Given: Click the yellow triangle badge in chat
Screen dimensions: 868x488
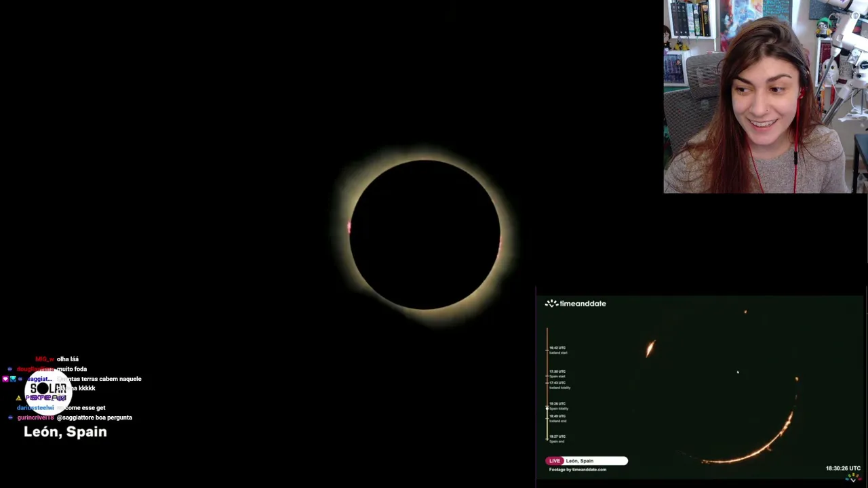Looking at the screenshot, I should click(19, 398).
